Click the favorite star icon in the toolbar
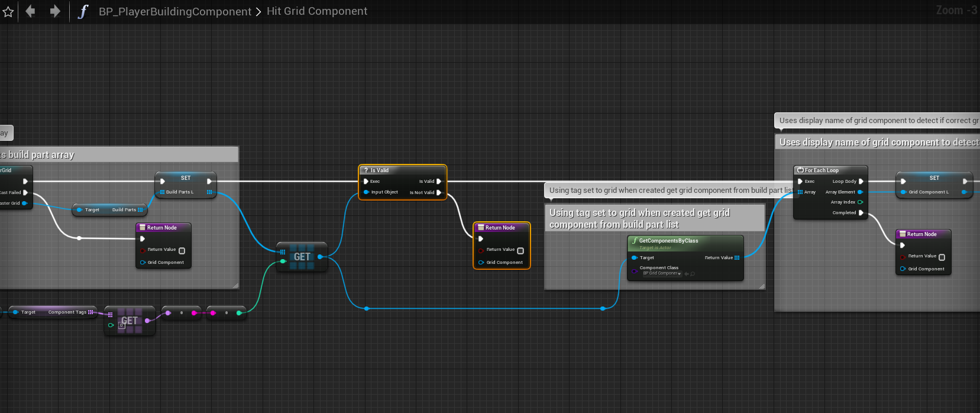980x413 pixels. click(x=8, y=12)
